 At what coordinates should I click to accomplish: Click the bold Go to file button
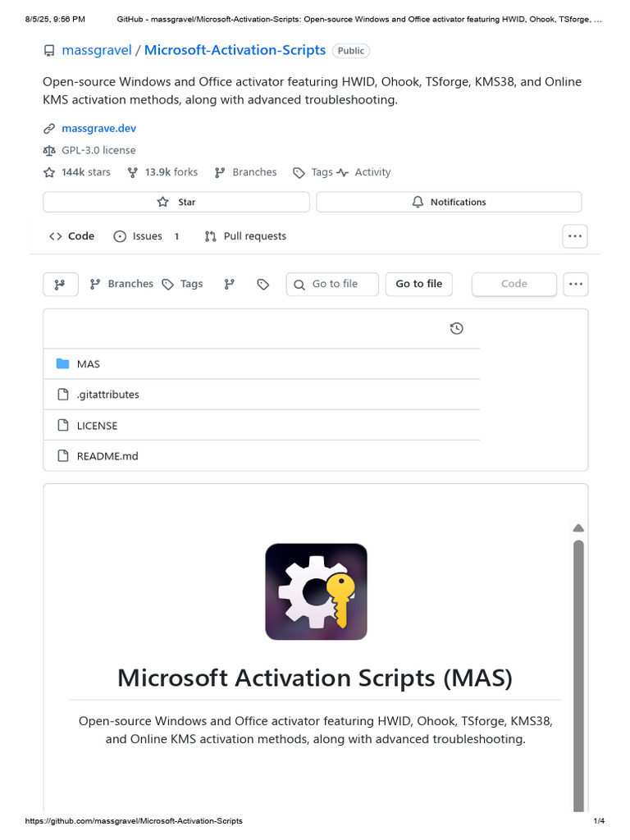tap(419, 284)
